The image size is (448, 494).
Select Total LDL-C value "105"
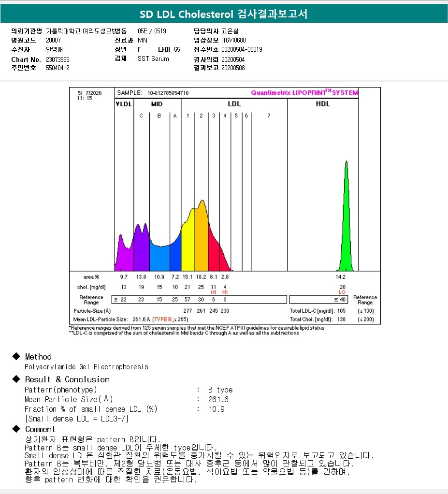(341, 311)
